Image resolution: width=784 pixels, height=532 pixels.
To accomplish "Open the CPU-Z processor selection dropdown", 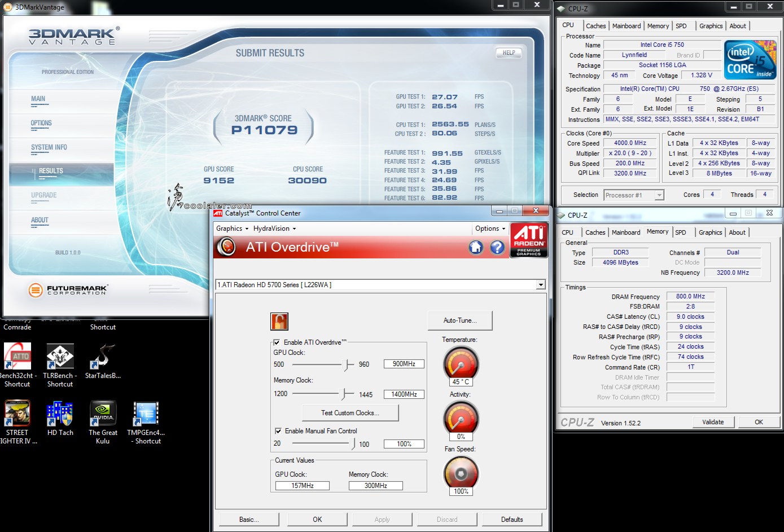I will [x=659, y=195].
